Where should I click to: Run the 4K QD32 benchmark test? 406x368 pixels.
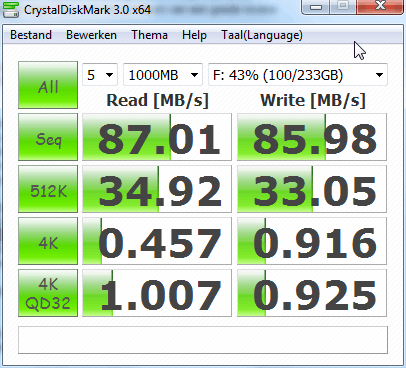pos(48,293)
